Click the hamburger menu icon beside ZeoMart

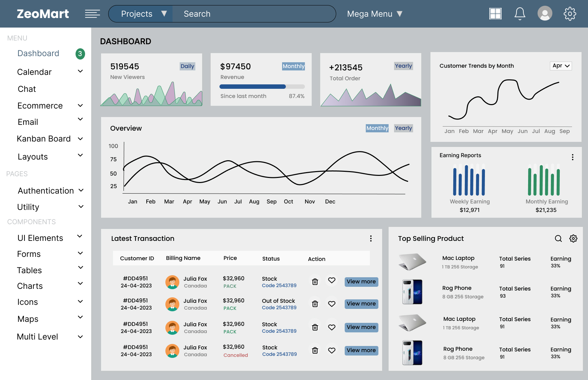92,14
